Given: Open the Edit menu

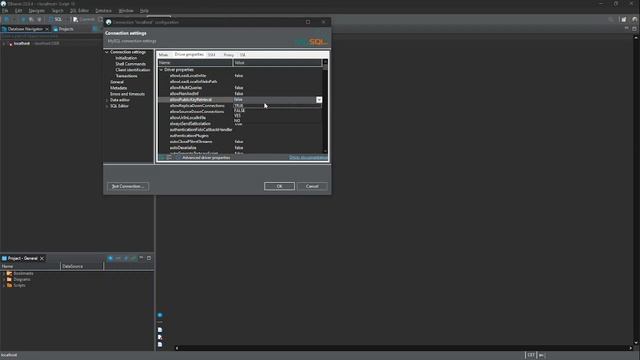Looking at the screenshot, I should [18, 11].
